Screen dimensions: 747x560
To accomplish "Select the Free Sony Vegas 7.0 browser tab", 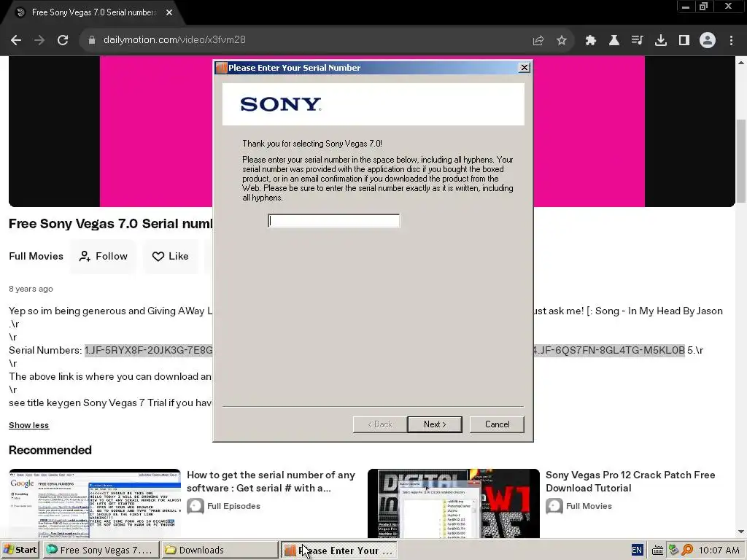I will [93, 12].
